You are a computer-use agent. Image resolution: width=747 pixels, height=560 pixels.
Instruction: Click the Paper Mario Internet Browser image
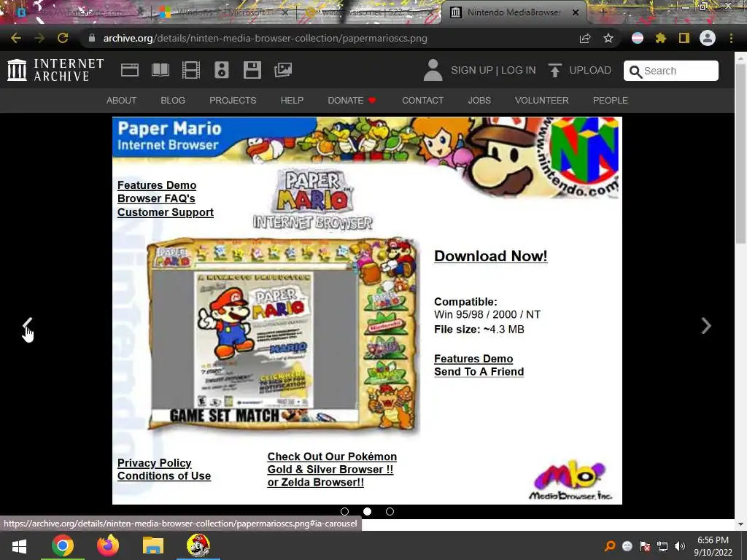368,311
